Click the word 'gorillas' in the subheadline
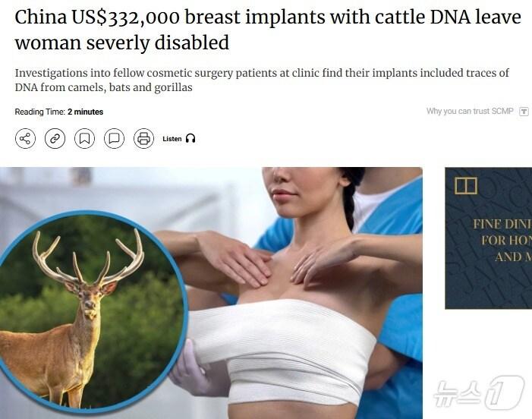 pyautogui.click(x=173, y=87)
